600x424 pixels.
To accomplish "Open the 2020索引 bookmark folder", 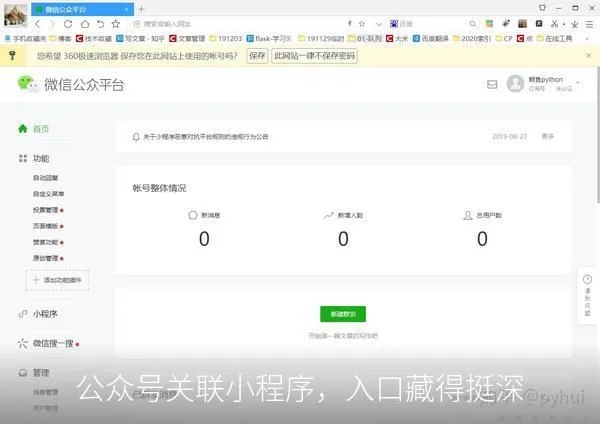I will [472, 39].
